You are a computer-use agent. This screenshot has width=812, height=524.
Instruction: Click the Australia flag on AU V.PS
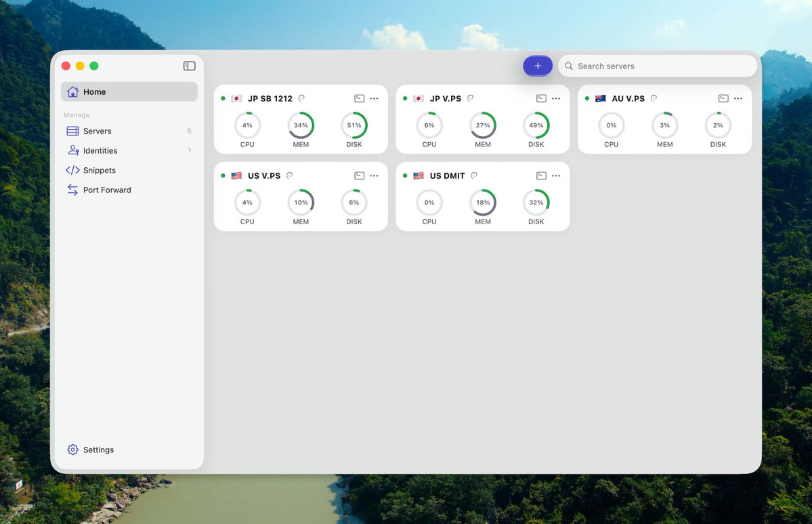[x=601, y=98]
